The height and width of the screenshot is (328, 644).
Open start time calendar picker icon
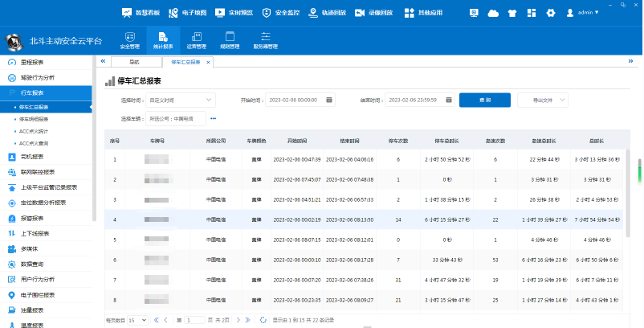click(x=329, y=100)
